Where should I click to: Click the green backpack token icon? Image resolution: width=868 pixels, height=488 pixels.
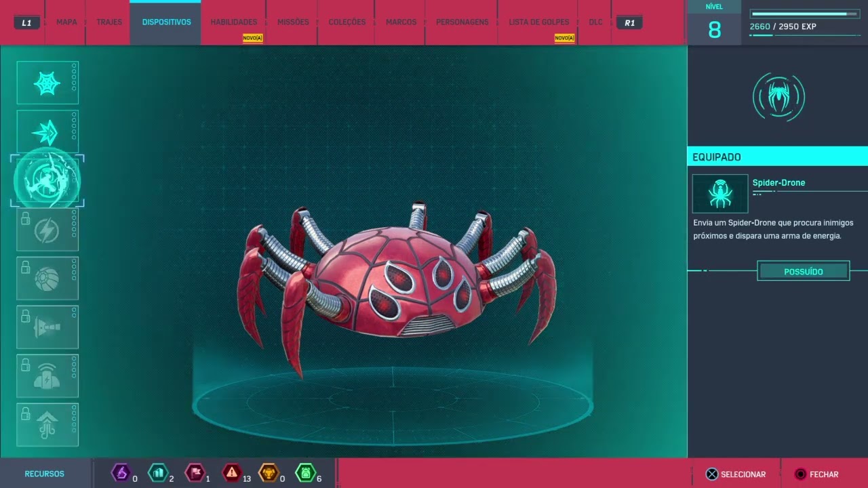pos(305,472)
